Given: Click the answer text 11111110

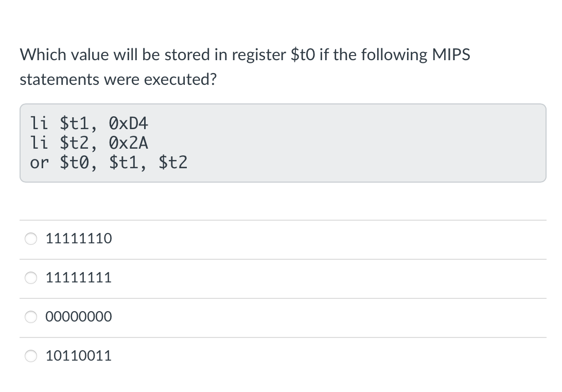Looking at the screenshot, I should click(78, 239).
